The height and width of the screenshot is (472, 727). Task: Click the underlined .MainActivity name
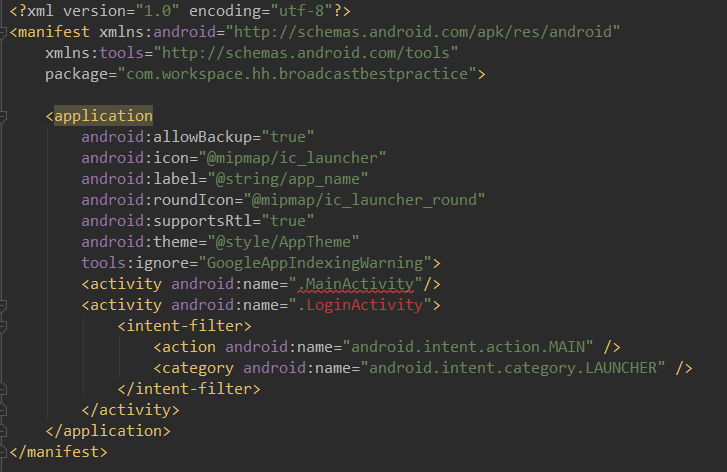point(356,284)
